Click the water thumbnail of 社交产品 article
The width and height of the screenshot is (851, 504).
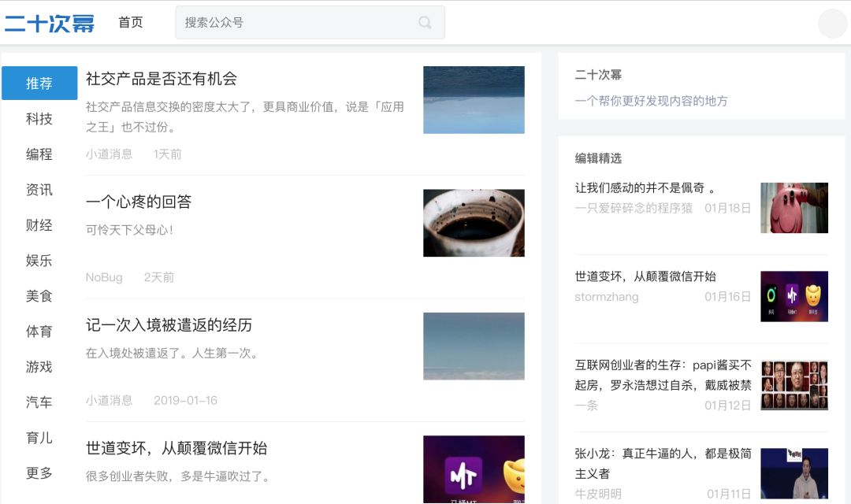click(474, 100)
